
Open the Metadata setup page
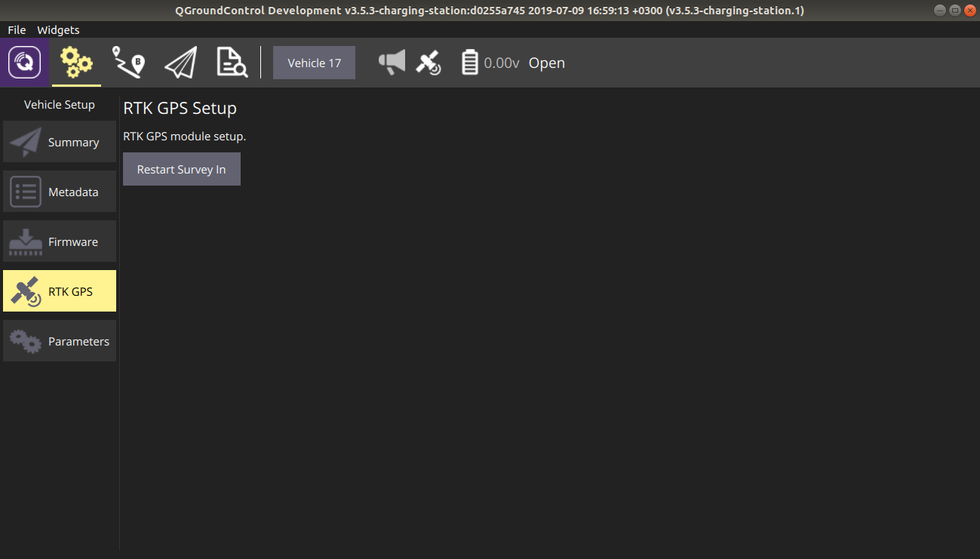click(60, 192)
